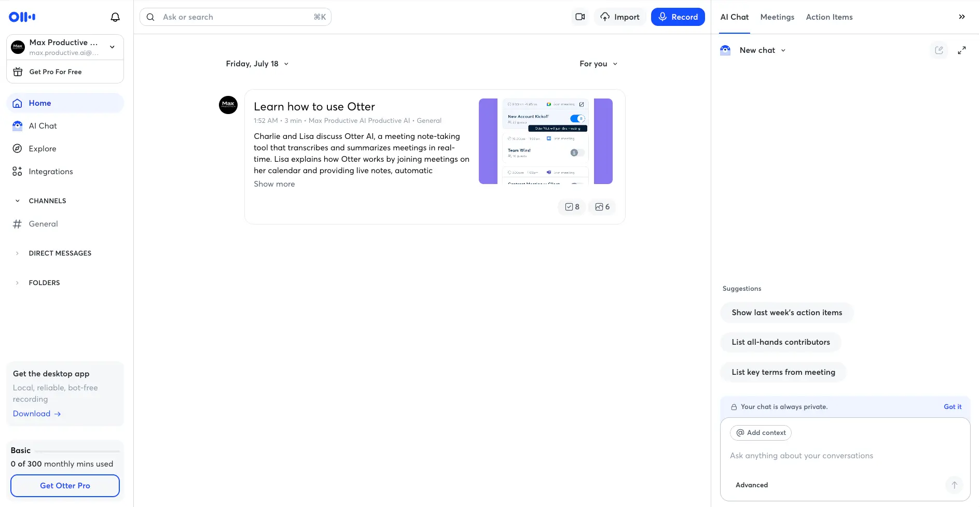The width and height of the screenshot is (980, 507).
Task: Start a new chat via compose icon
Action: pyautogui.click(x=939, y=50)
